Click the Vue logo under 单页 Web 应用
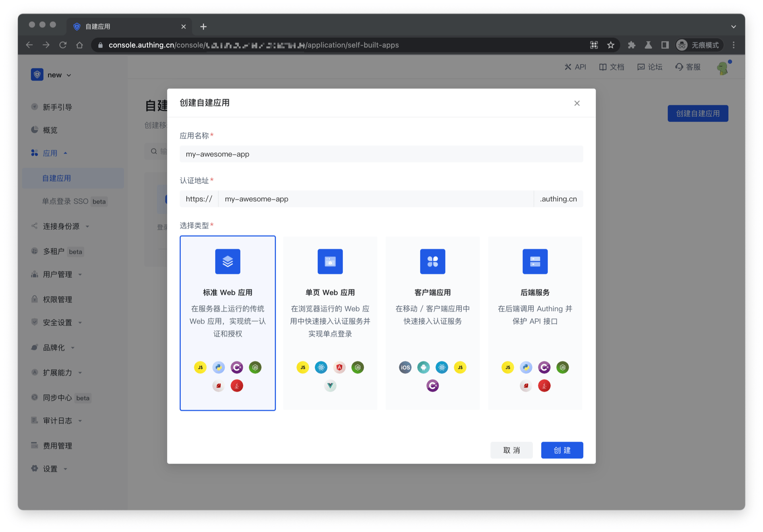Screen dimensions: 763x532 330,385
